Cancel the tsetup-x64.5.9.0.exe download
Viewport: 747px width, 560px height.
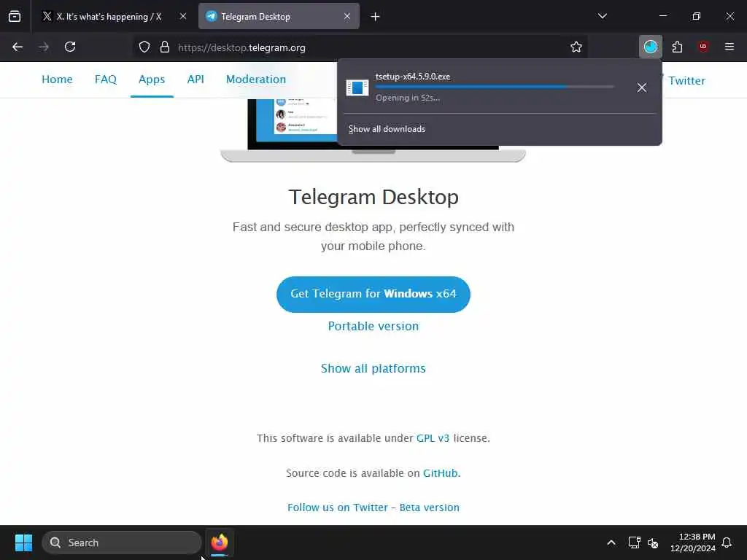pyautogui.click(x=642, y=87)
